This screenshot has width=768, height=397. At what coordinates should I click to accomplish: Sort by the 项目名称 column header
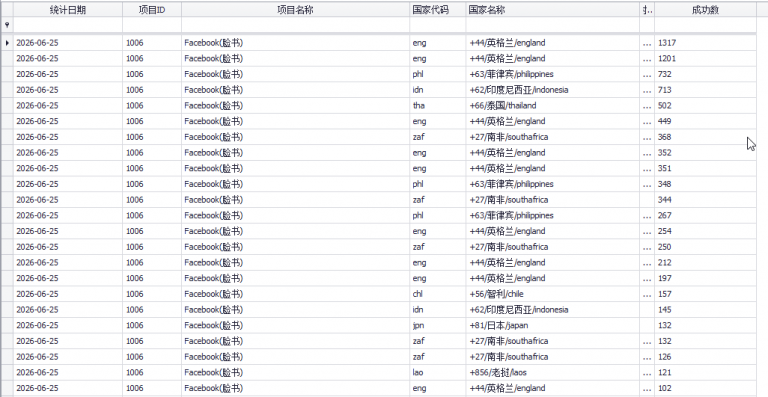pos(295,10)
